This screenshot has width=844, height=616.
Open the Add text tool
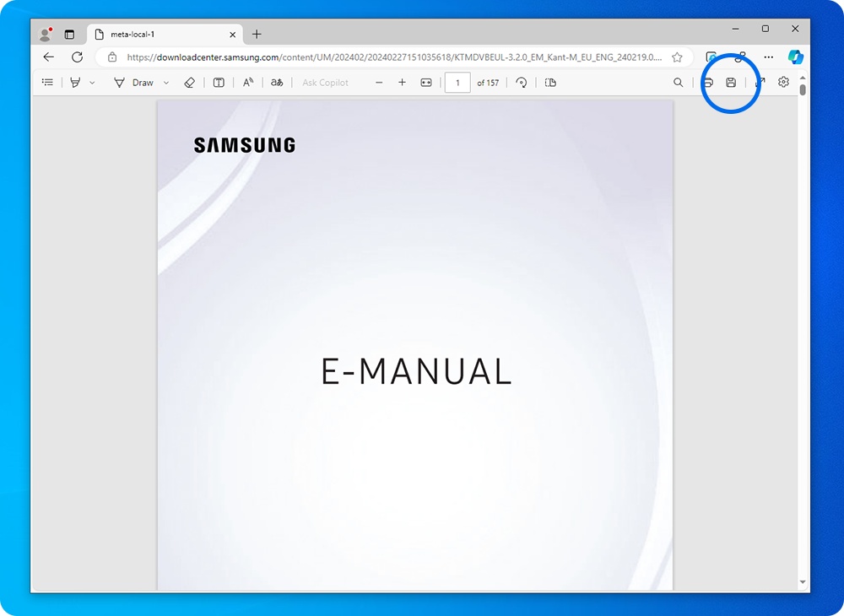tap(219, 82)
